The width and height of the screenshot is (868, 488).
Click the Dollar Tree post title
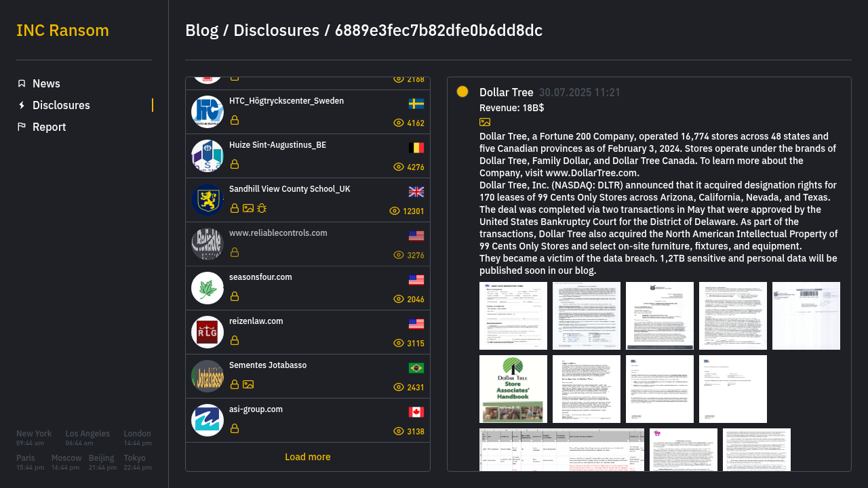click(x=507, y=92)
